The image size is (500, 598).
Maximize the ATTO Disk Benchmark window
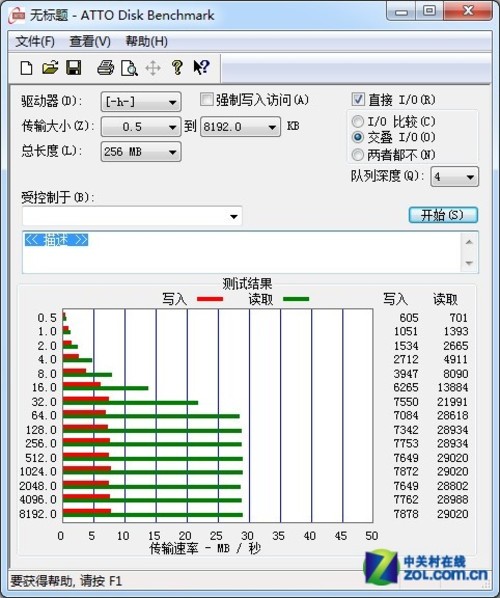[x=429, y=11]
